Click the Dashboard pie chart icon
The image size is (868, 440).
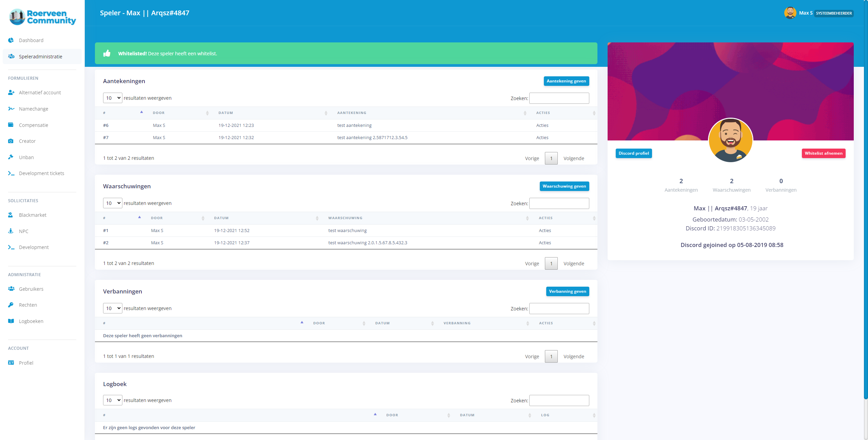click(11, 40)
